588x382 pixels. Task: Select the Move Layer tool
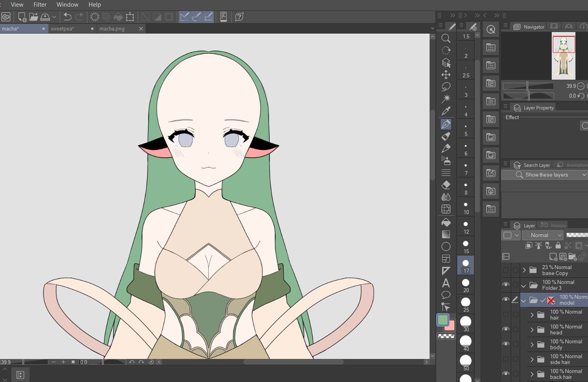click(446, 75)
